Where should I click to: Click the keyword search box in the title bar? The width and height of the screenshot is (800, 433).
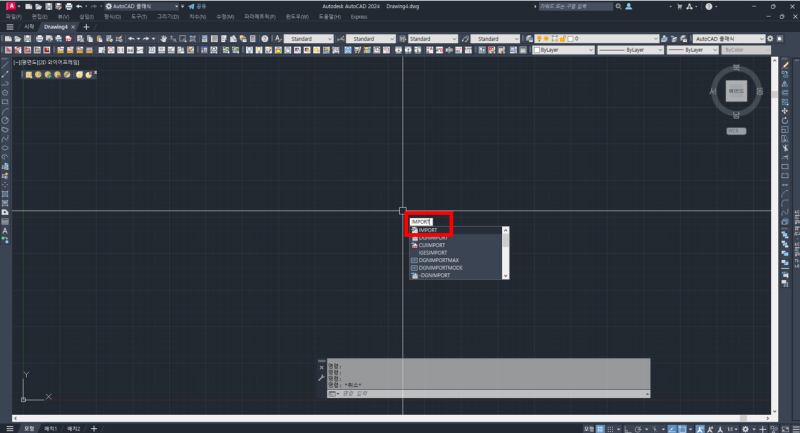click(576, 7)
